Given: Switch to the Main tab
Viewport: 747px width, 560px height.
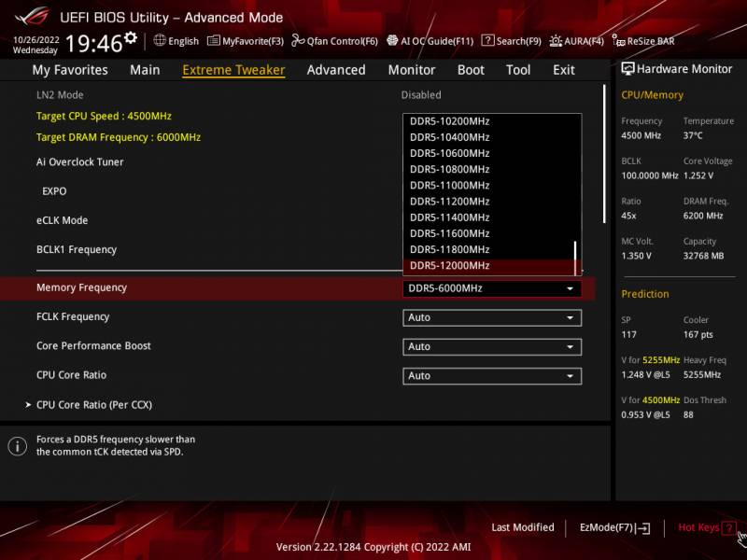Looking at the screenshot, I should coord(145,70).
